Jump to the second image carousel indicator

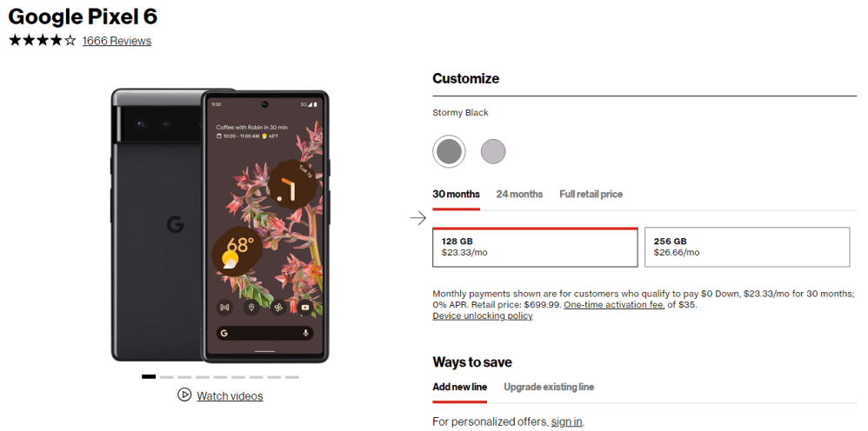[x=166, y=377]
